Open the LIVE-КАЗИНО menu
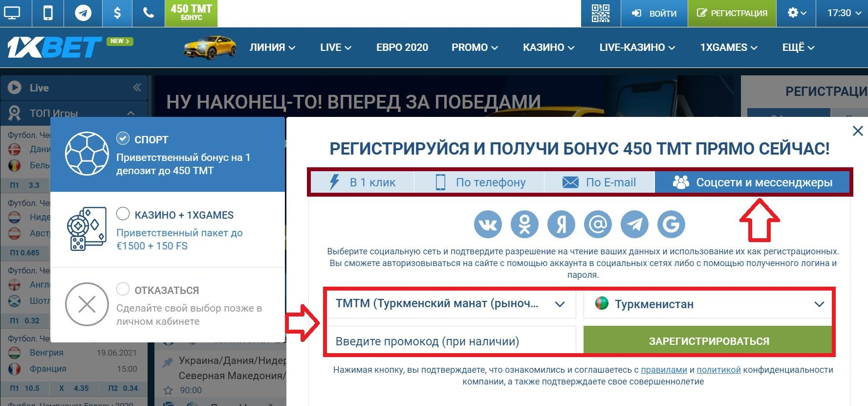The width and height of the screenshot is (868, 406). pos(637,47)
